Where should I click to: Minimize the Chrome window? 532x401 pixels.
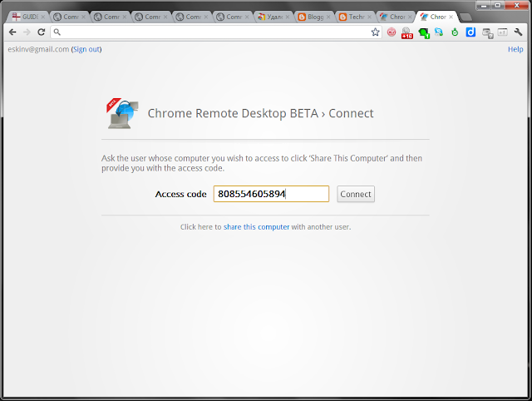coord(484,6)
